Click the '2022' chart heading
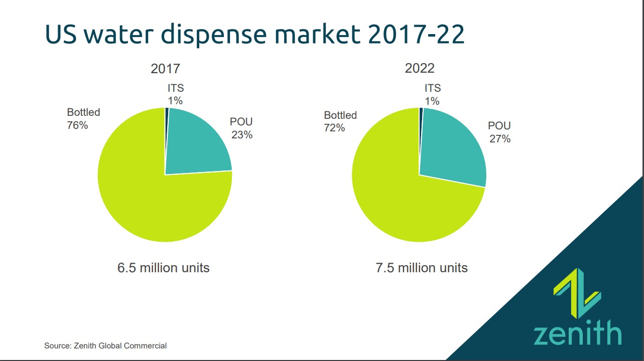 pyautogui.click(x=420, y=69)
